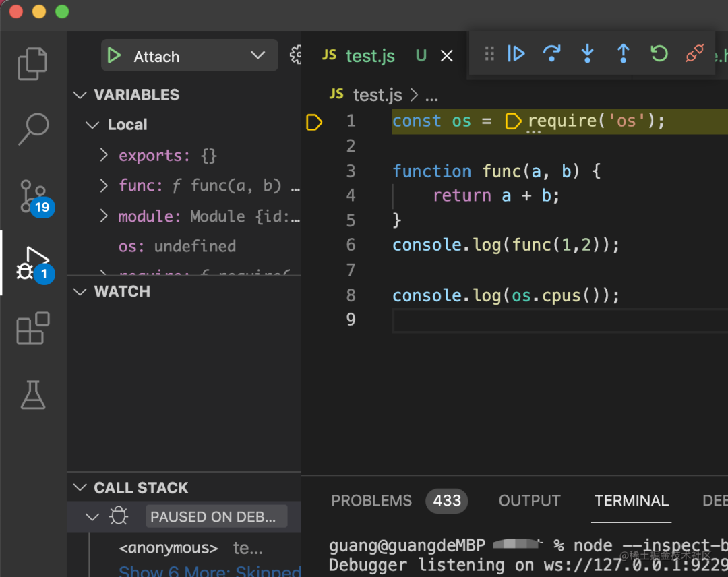This screenshot has height=577, width=728.
Task: Click line number 4 in gutter
Action: [x=351, y=195]
